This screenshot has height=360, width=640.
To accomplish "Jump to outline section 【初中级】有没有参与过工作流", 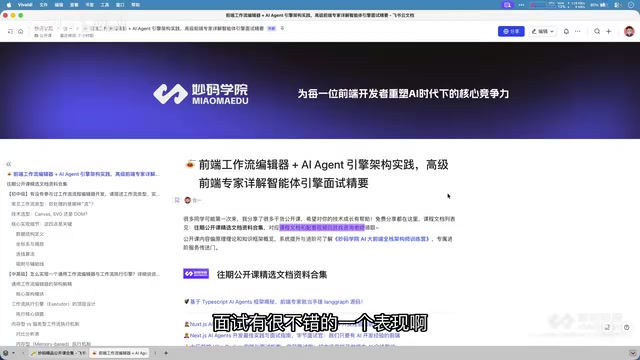I will tap(84, 194).
